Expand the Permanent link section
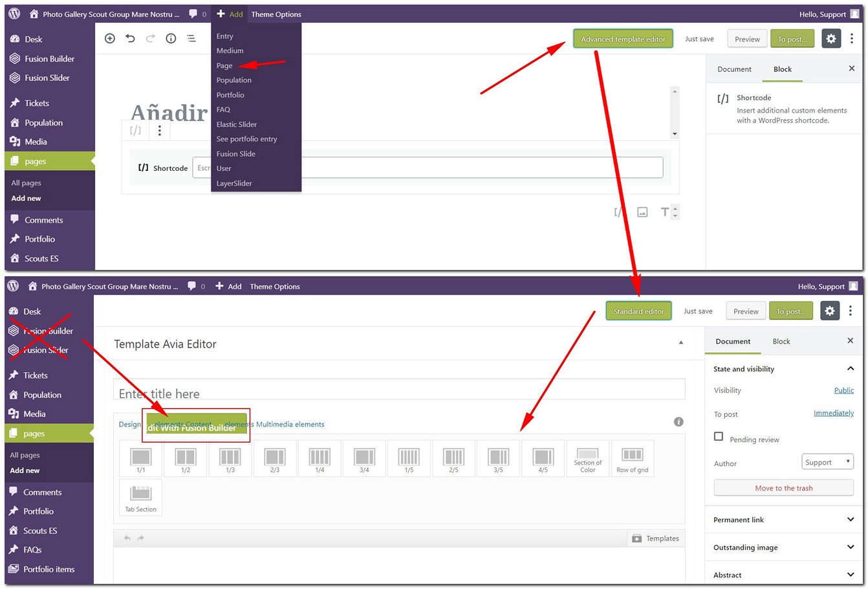The width and height of the screenshot is (868, 589). point(851,520)
